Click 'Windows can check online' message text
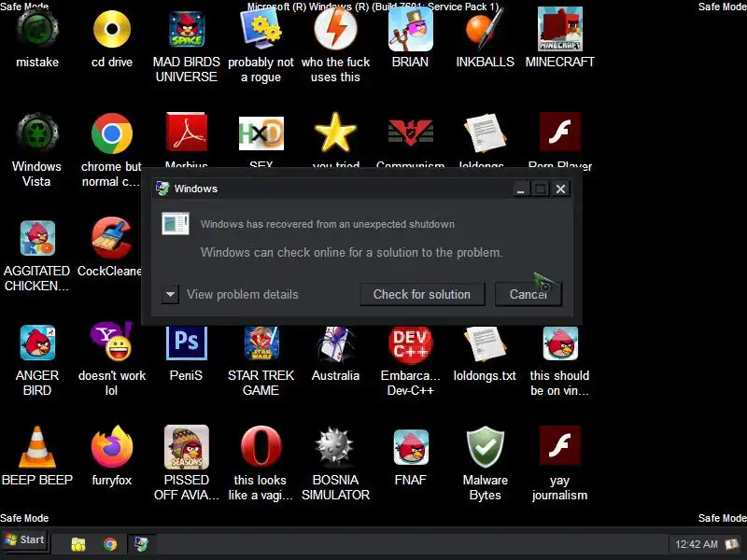 pos(352,252)
